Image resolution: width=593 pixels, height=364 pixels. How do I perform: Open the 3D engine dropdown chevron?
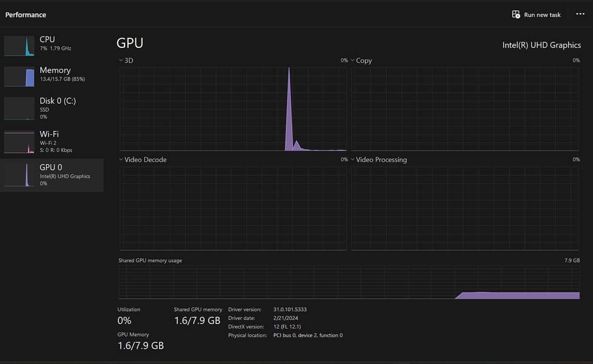pos(121,61)
